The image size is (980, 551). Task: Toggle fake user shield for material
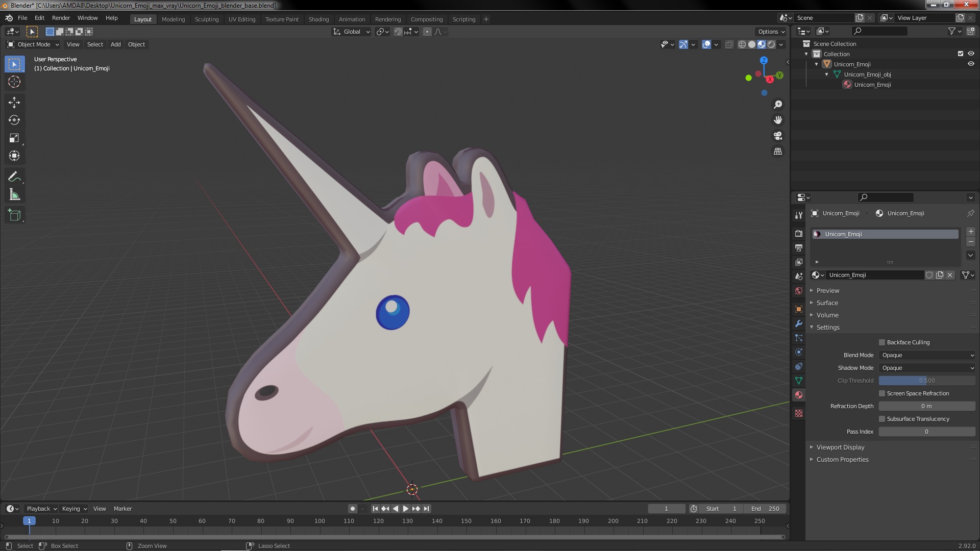(x=929, y=275)
